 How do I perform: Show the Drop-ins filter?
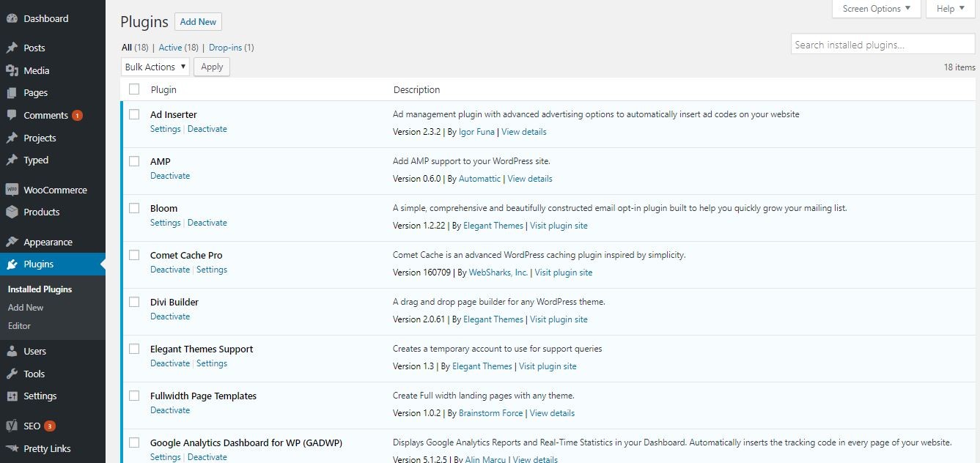225,48
